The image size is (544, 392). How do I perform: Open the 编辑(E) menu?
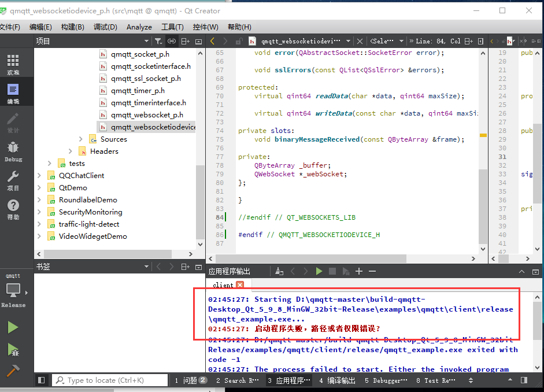pos(40,27)
